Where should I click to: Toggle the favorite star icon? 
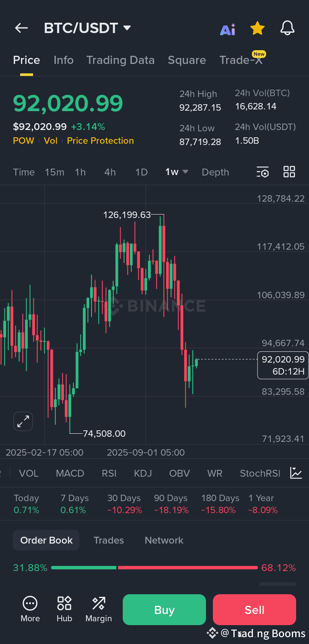tap(257, 28)
